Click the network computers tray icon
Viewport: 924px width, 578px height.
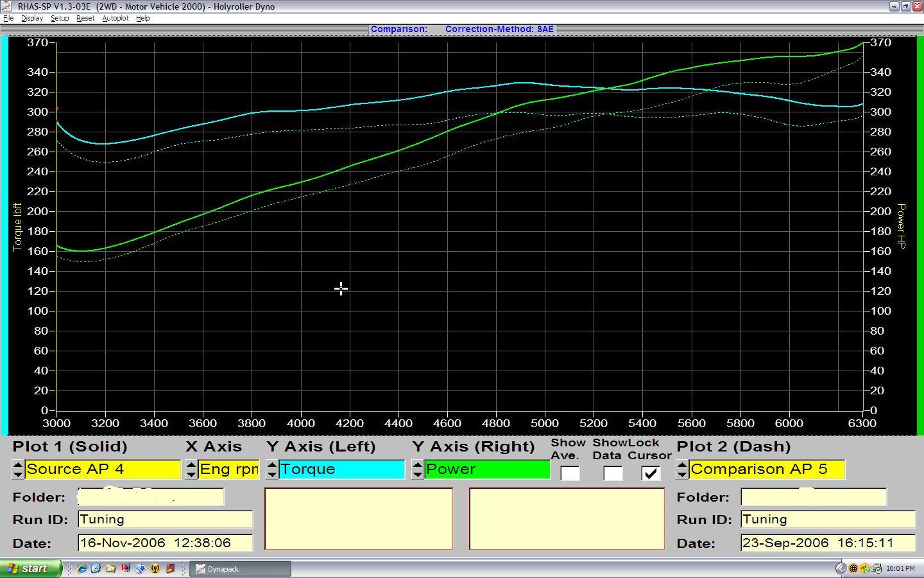point(877,568)
